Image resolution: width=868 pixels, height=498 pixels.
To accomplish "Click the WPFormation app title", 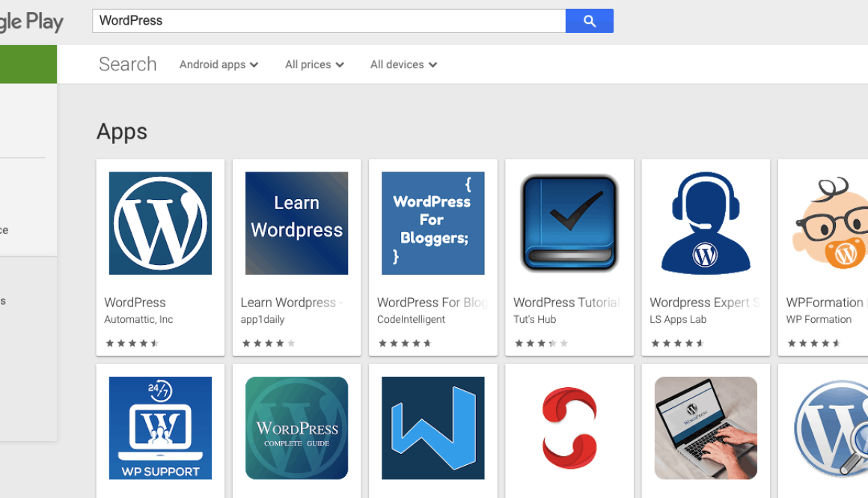I will [825, 303].
